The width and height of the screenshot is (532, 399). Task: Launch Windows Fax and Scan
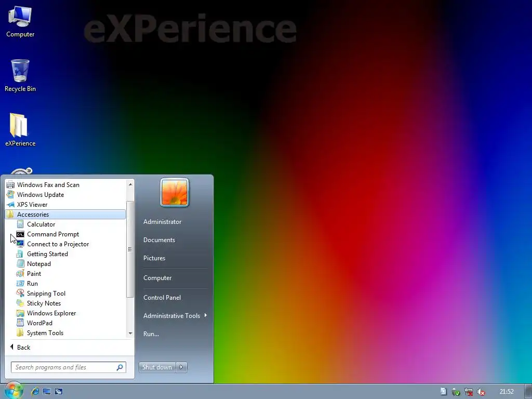click(65, 184)
